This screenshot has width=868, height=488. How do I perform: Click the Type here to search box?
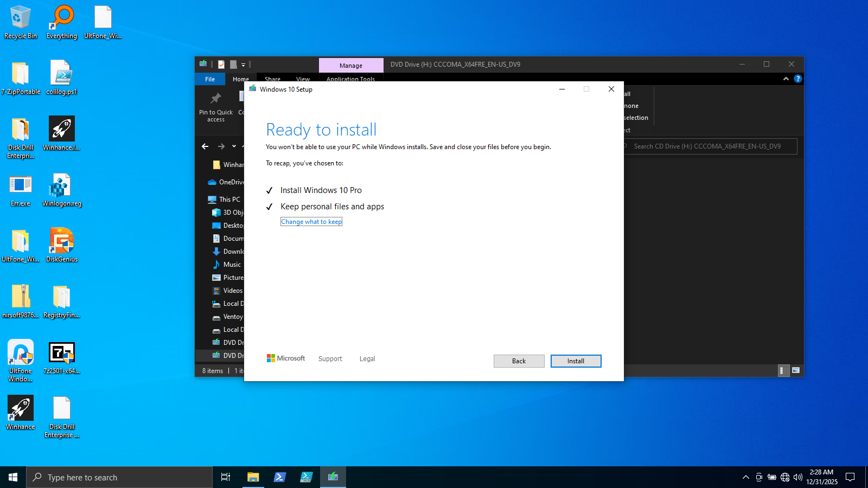[119, 477]
